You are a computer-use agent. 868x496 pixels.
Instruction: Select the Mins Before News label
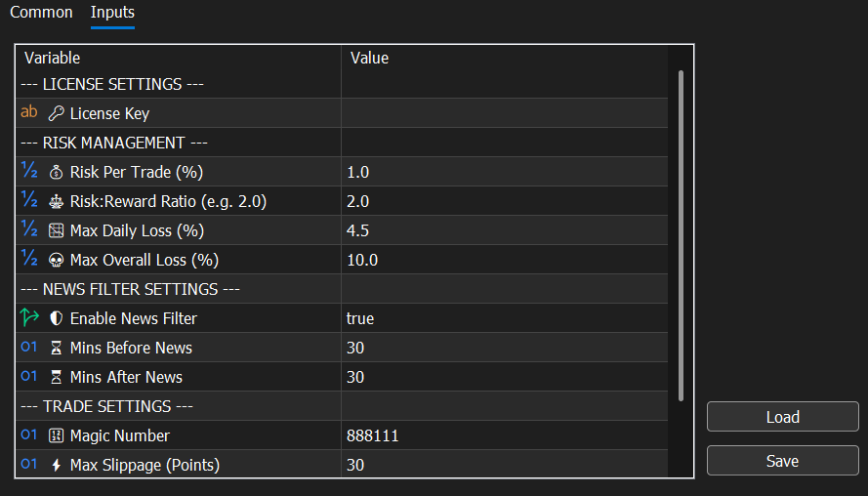click(131, 348)
